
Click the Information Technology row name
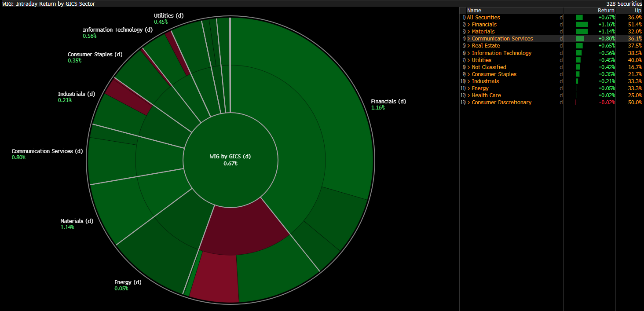501,53
